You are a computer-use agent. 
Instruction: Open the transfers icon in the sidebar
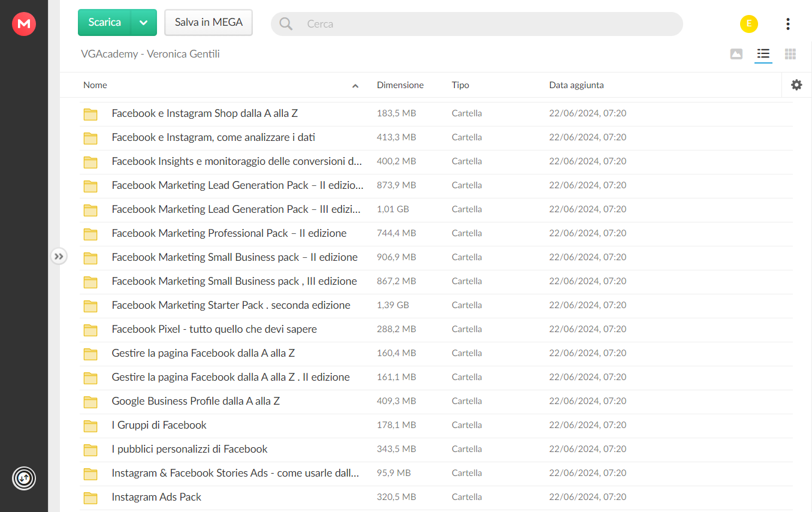(x=24, y=478)
